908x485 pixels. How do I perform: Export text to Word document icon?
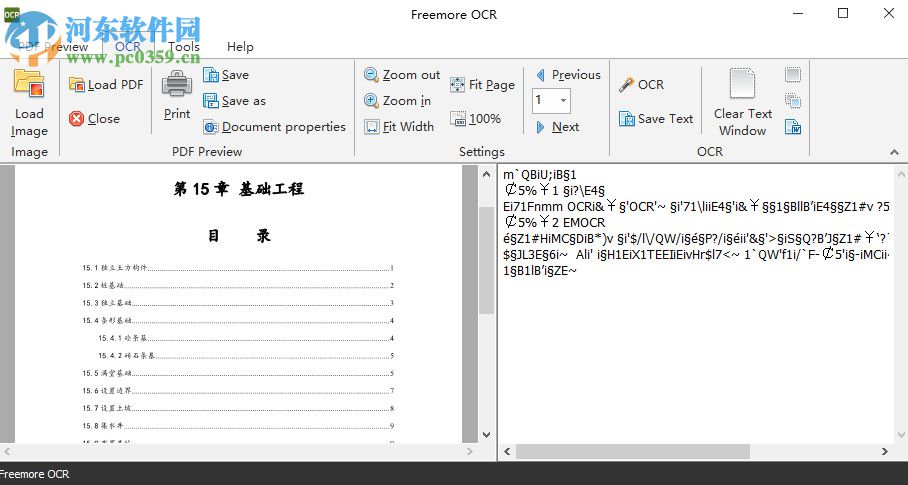pyautogui.click(x=793, y=127)
